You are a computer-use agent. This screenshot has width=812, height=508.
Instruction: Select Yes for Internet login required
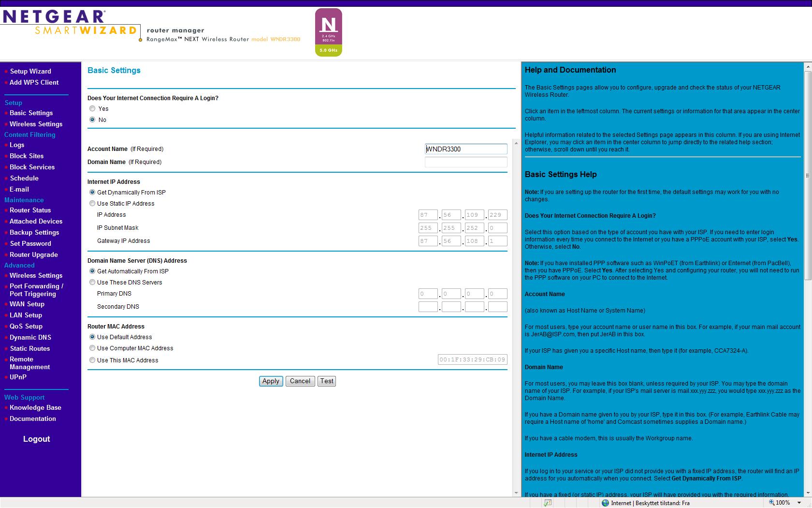click(92, 109)
